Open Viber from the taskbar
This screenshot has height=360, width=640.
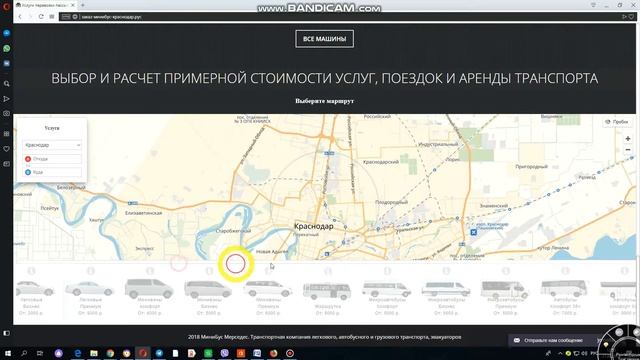(x=224, y=353)
